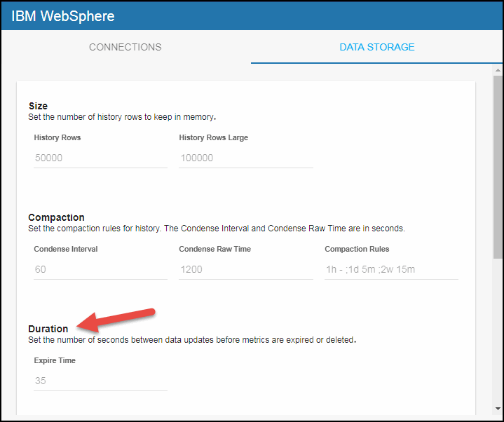Viewport: 504px width, 422px height.
Task: Click the Condense Raw Time label
Action: [214, 249]
